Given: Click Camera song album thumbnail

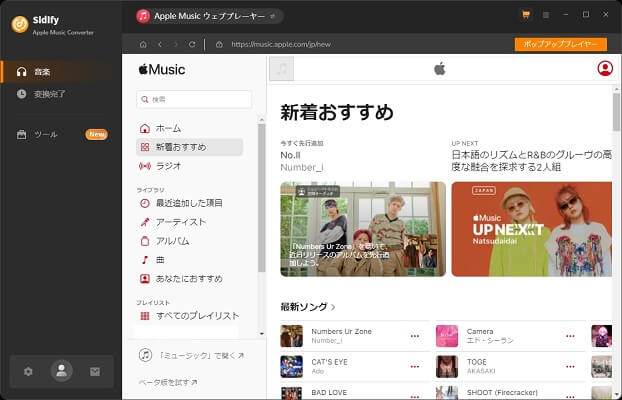Looking at the screenshot, I should [x=447, y=336].
